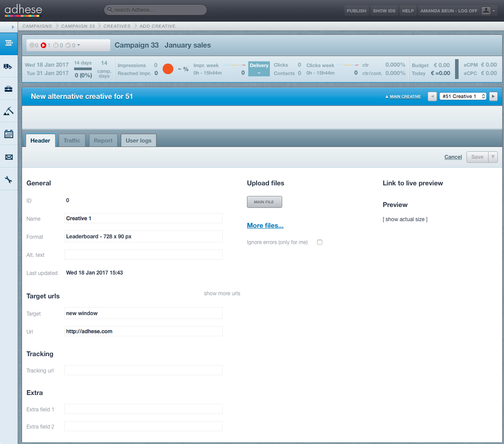Image resolution: width=504 pixels, height=444 pixels.
Task: Open the #51 Creative 1 dropdown
Action: tap(463, 96)
